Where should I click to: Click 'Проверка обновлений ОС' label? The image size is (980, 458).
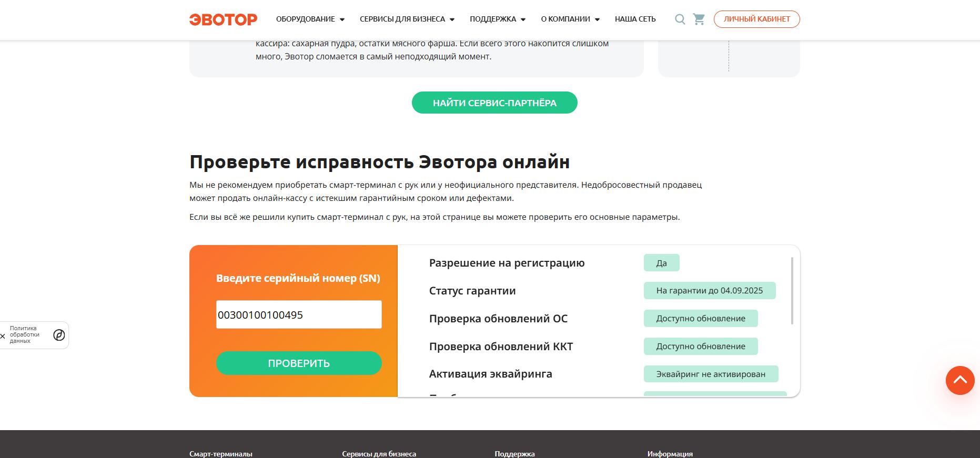(499, 319)
